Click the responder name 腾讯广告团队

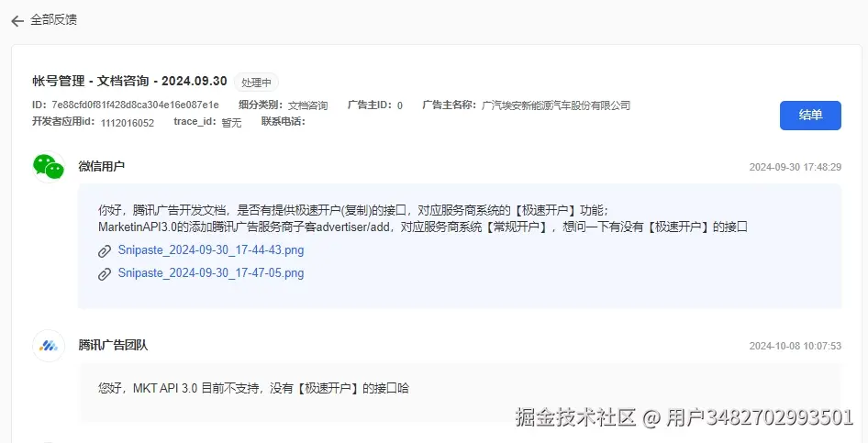tap(113, 345)
